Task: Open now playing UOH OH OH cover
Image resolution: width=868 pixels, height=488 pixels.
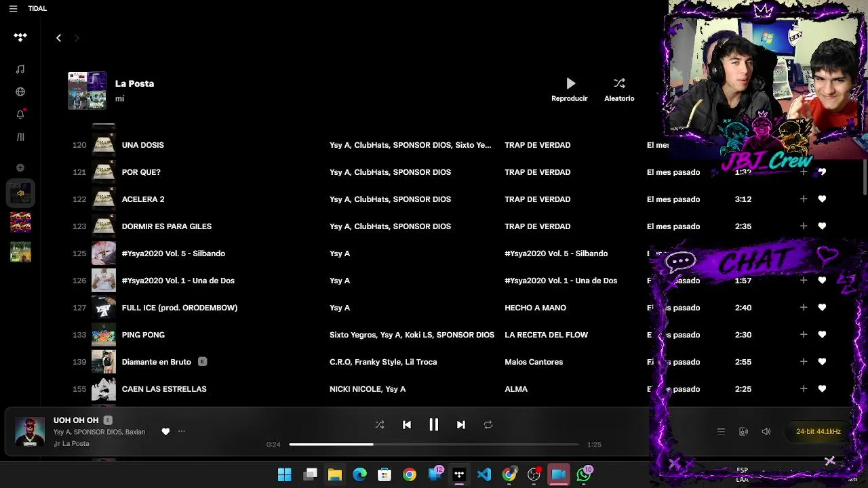Action: [x=30, y=432]
